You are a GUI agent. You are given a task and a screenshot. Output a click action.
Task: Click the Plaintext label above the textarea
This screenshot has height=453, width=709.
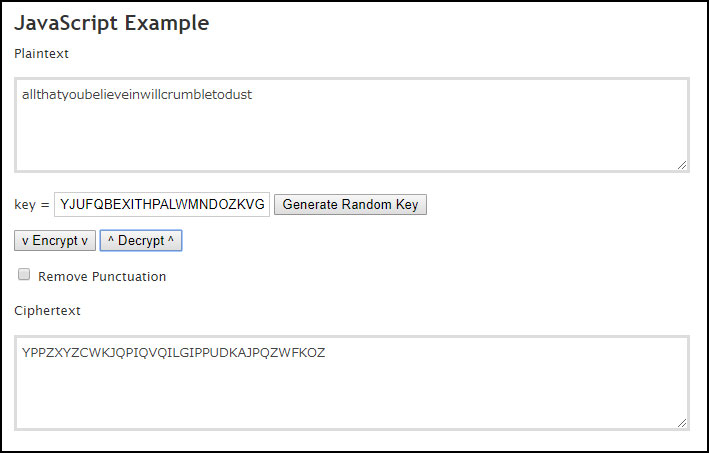tap(41, 53)
